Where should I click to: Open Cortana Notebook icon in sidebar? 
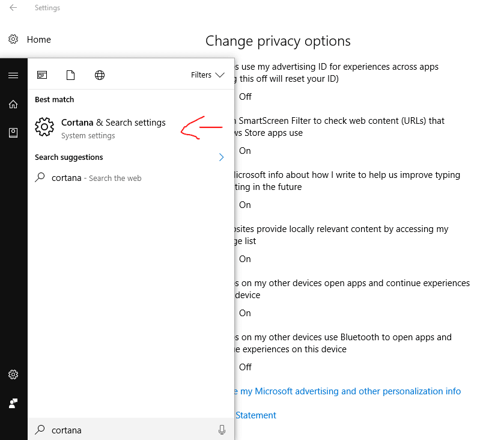[13, 132]
